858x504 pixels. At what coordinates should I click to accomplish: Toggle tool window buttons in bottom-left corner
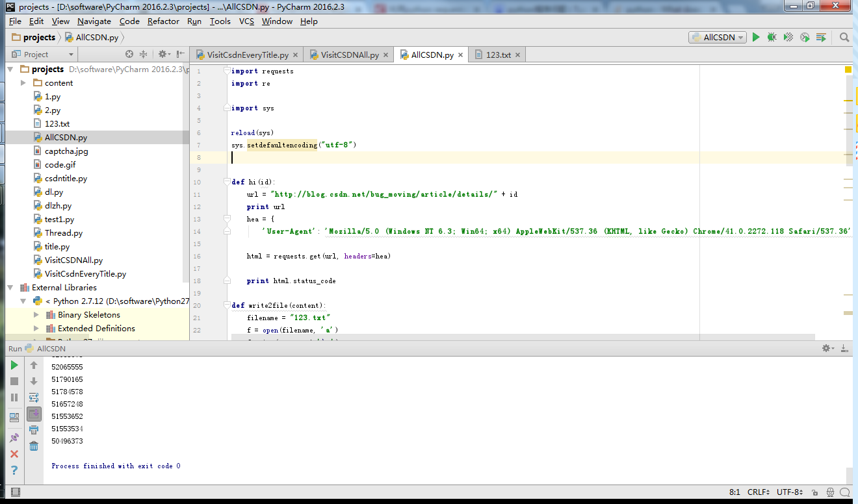pyautogui.click(x=16, y=492)
